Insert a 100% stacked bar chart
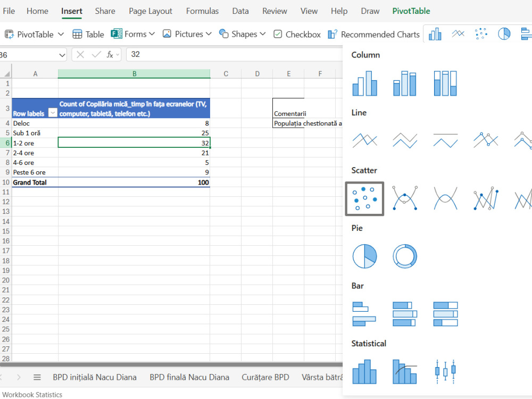Screen dimensions: 532x399 tap(445, 314)
